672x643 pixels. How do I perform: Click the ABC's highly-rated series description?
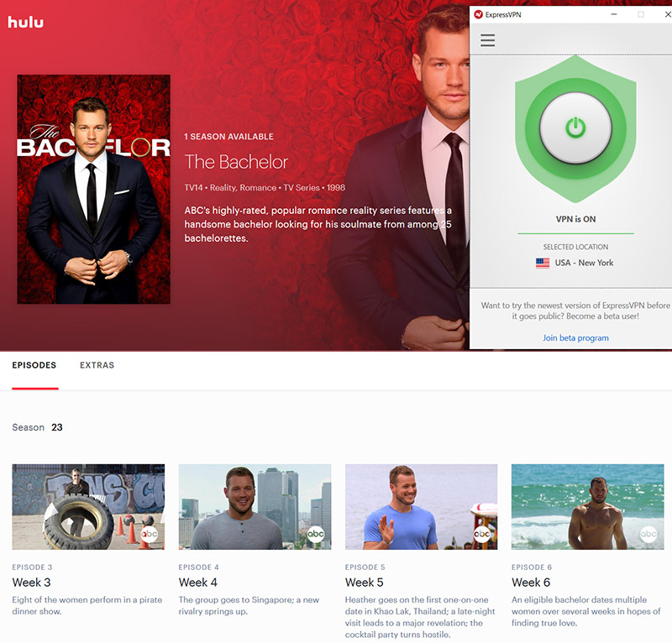coord(318,224)
